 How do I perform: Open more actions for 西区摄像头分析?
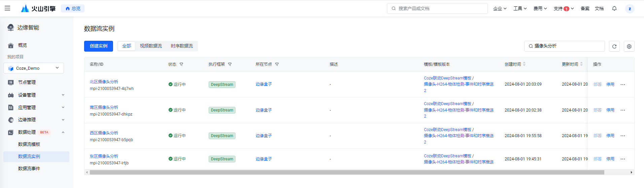[623, 136]
